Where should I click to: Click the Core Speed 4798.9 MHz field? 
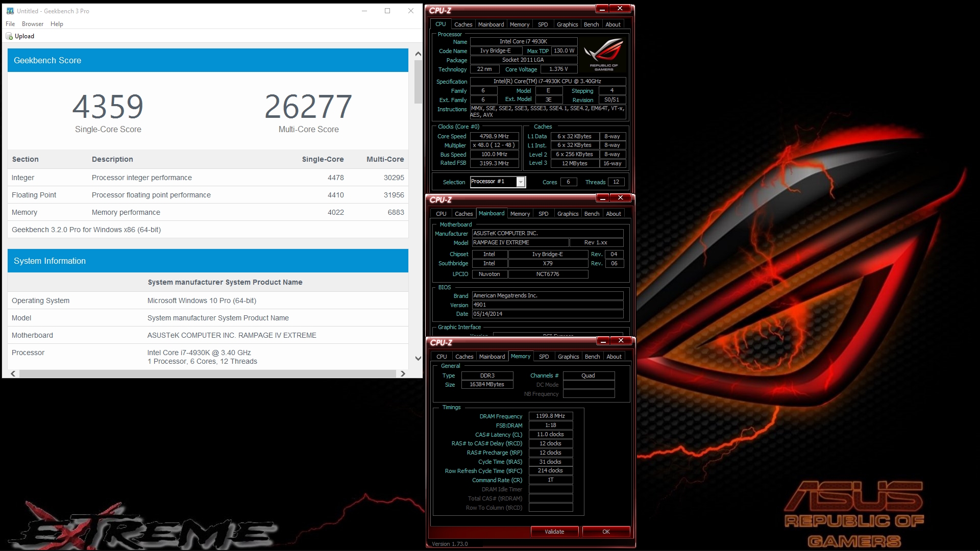(494, 136)
